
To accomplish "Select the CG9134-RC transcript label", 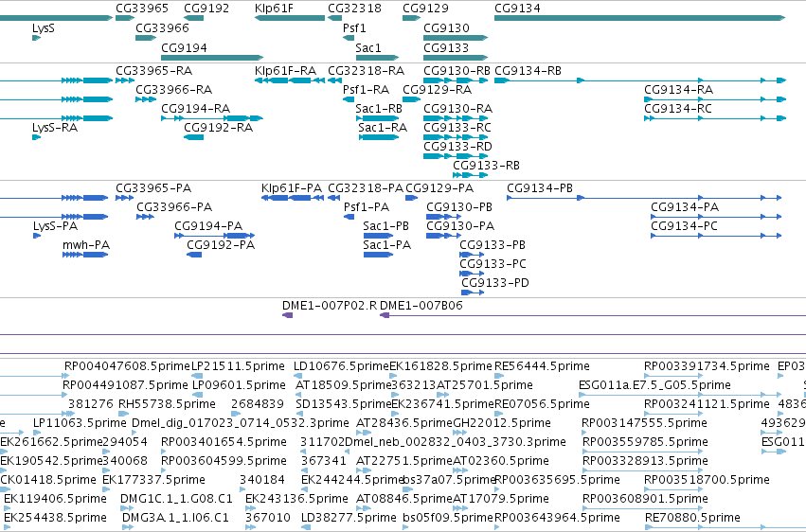I will pyautogui.click(x=678, y=109).
